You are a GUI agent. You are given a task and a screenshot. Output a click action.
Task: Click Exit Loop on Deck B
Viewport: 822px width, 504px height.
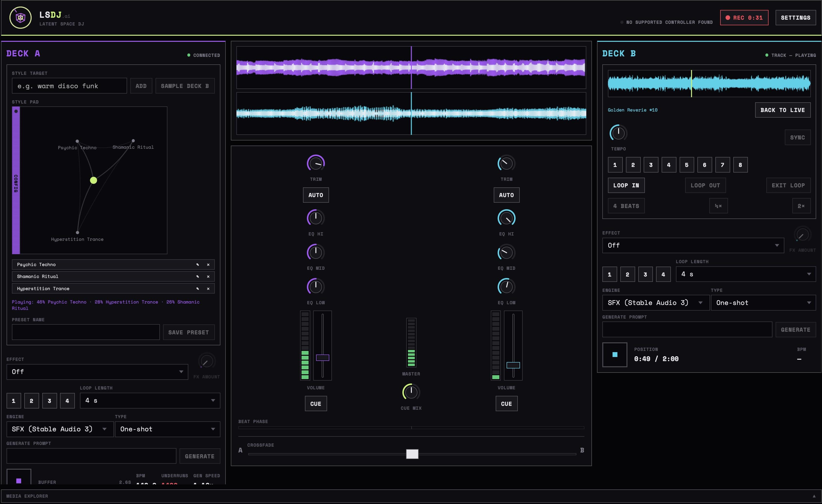point(788,185)
